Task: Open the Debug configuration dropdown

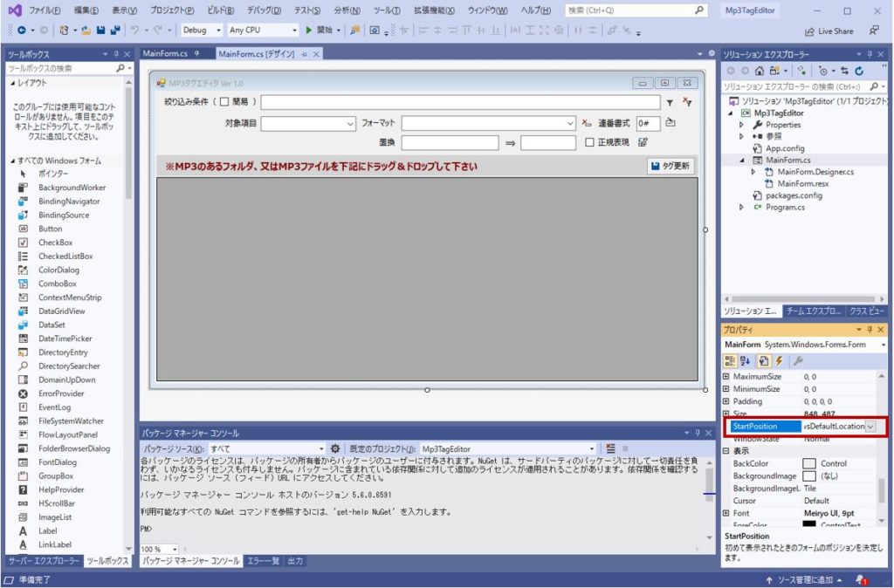Action: tap(201, 31)
